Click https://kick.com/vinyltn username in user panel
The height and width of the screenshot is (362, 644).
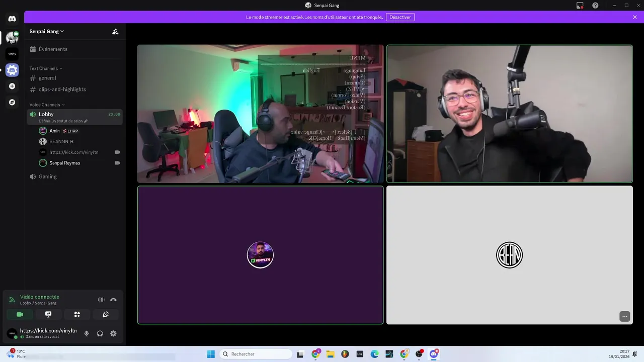pos(48,331)
